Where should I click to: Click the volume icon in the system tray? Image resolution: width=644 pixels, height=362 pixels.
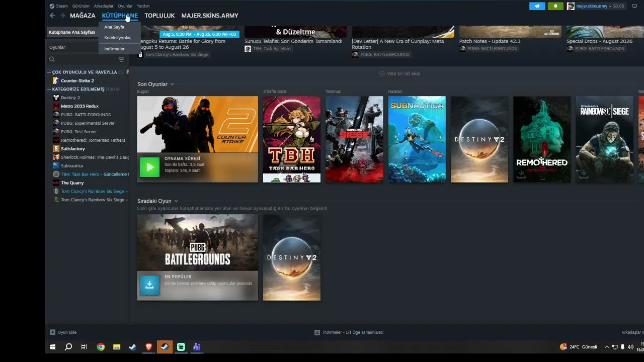point(630,347)
